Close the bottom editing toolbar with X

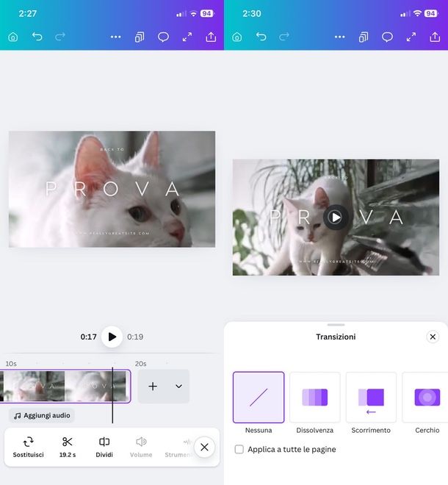204,447
